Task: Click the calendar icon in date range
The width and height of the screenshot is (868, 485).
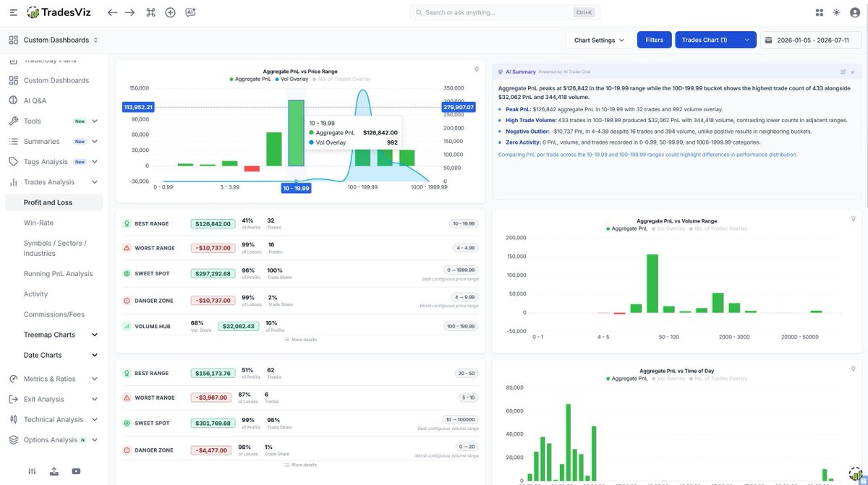Action: pos(769,40)
